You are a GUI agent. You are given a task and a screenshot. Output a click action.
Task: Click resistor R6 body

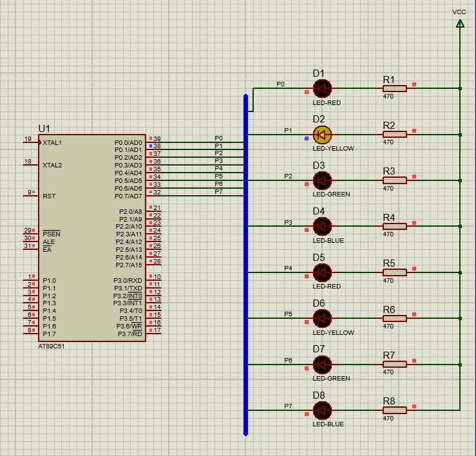click(x=394, y=318)
